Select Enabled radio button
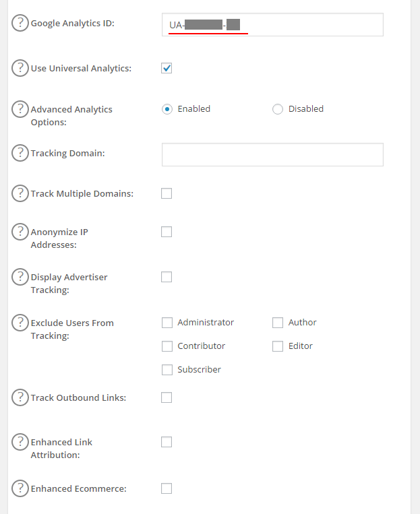Image resolution: width=420 pixels, height=514 pixels. [167, 109]
